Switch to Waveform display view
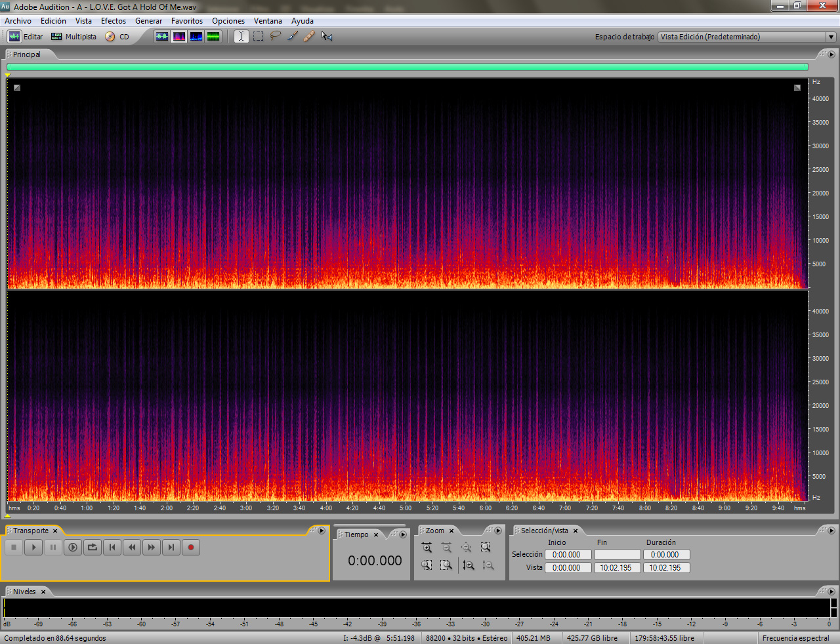Screen dimensions: 840x644 [162, 37]
